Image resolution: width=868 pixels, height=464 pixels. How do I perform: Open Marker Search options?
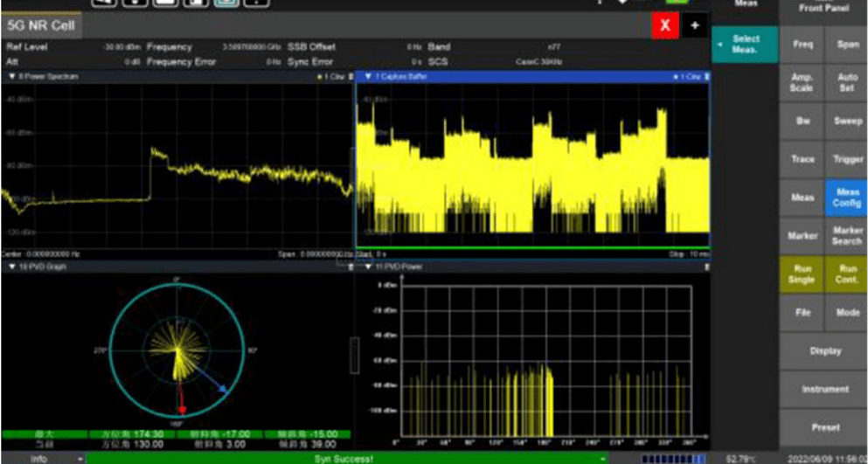(x=846, y=236)
